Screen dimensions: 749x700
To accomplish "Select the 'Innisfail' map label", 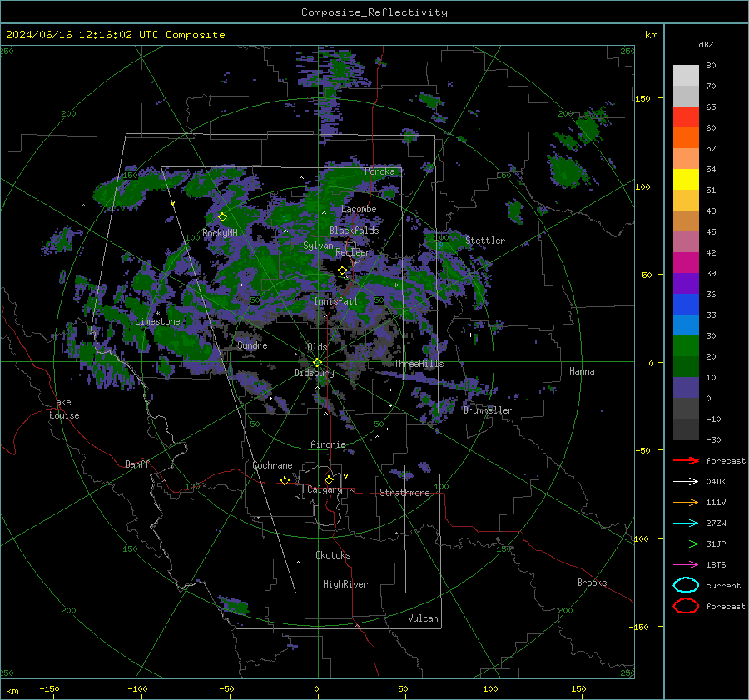I will pyautogui.click(x=335, y=301).
